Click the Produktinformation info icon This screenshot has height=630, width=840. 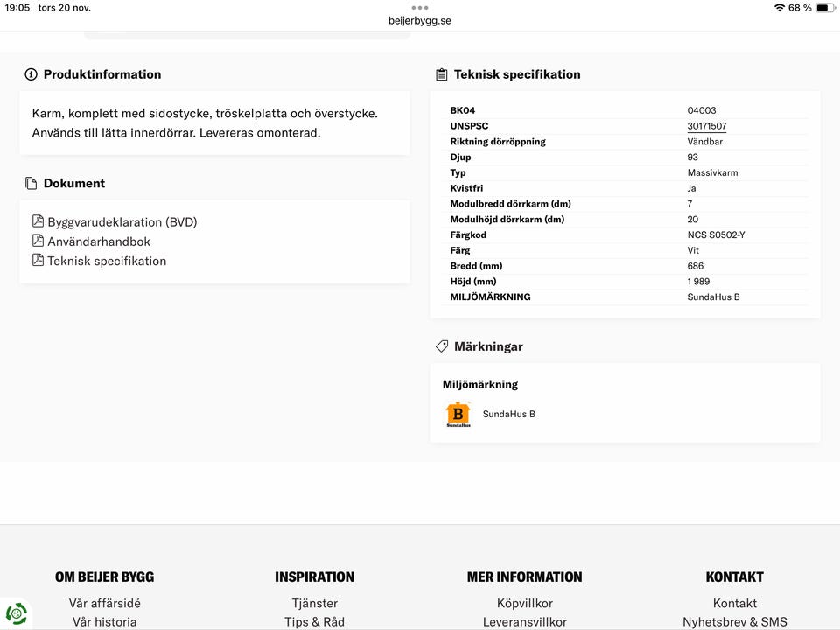click(x=31, y=74)
